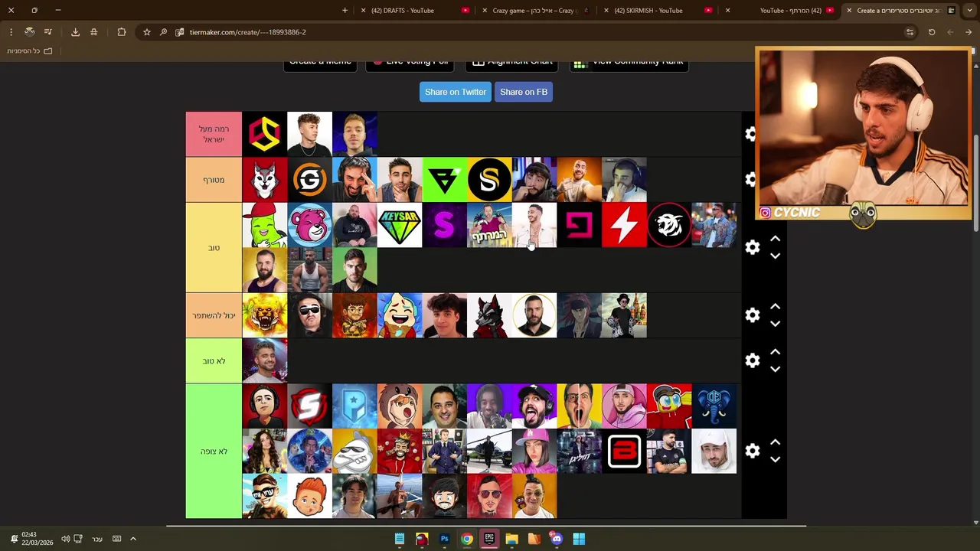Open the browser downloads icon
Viewport: 980px width, 551px height.
75,32
